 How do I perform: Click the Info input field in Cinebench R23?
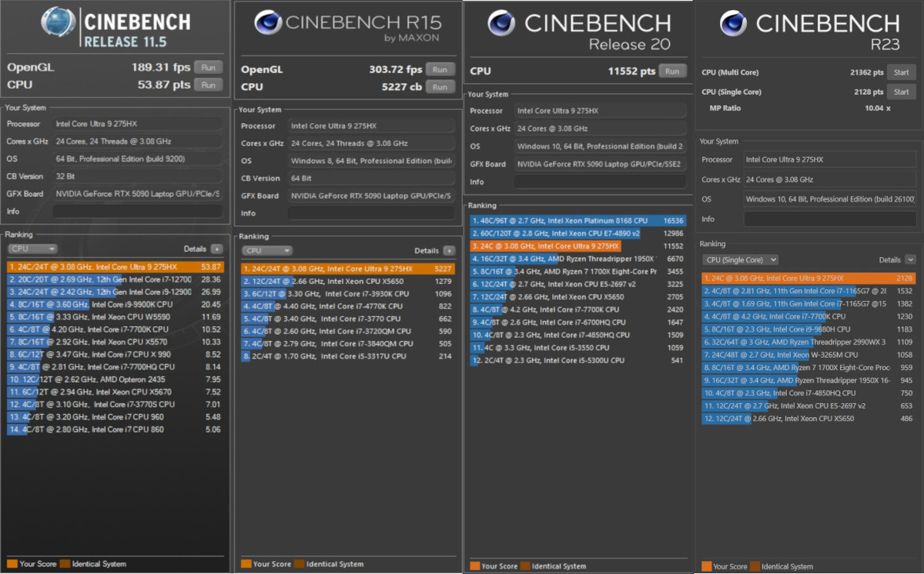click(829, 219)
